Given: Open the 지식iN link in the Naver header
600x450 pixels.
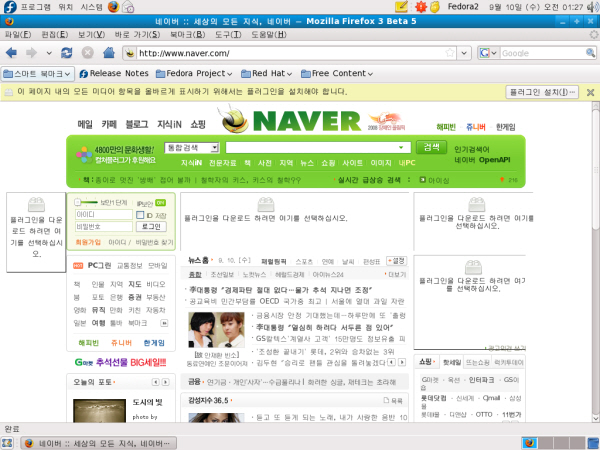Looking at the screenshot, I should point(170,124).
